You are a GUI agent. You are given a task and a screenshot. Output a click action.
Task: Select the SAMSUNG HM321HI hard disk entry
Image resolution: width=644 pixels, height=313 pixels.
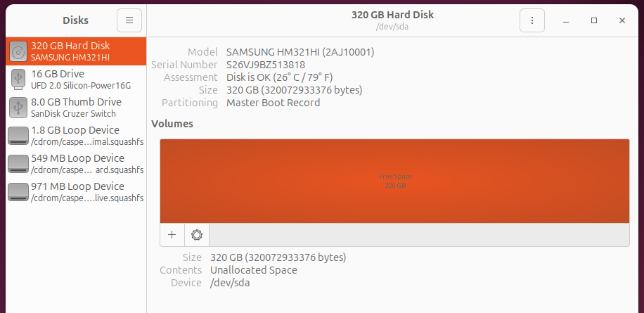pyautogui.click(x=77, y=51)
